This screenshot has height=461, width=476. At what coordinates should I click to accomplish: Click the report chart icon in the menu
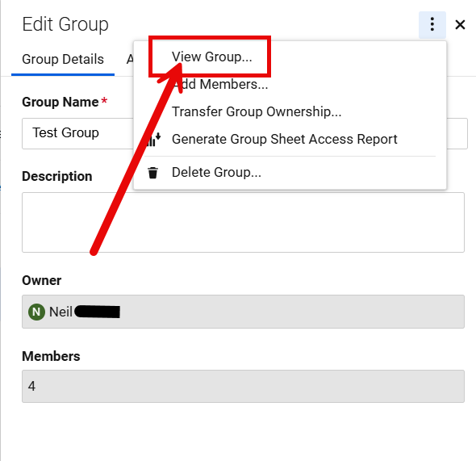click(x=153, y=140)
